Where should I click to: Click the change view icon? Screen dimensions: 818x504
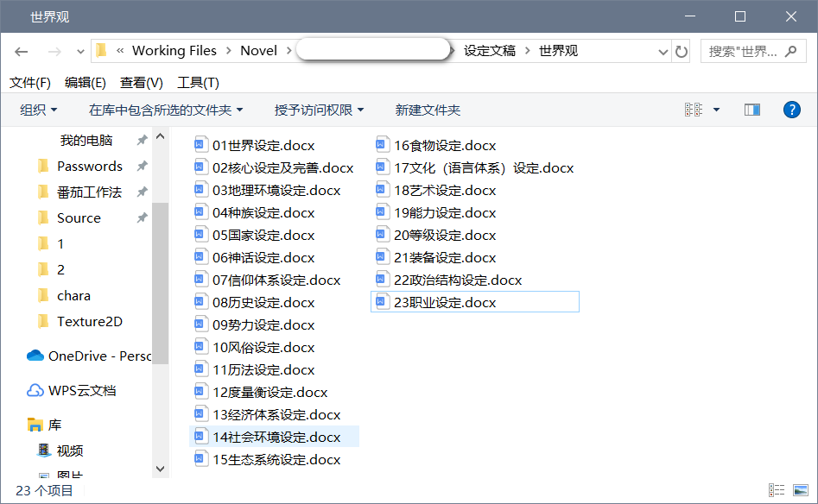694,110
